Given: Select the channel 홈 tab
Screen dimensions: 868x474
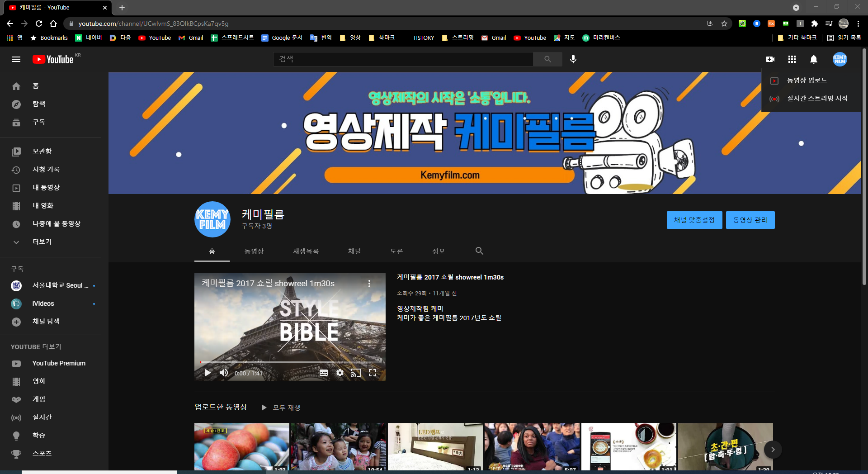Looking at the screenshot, I should [x=212, y=251].
